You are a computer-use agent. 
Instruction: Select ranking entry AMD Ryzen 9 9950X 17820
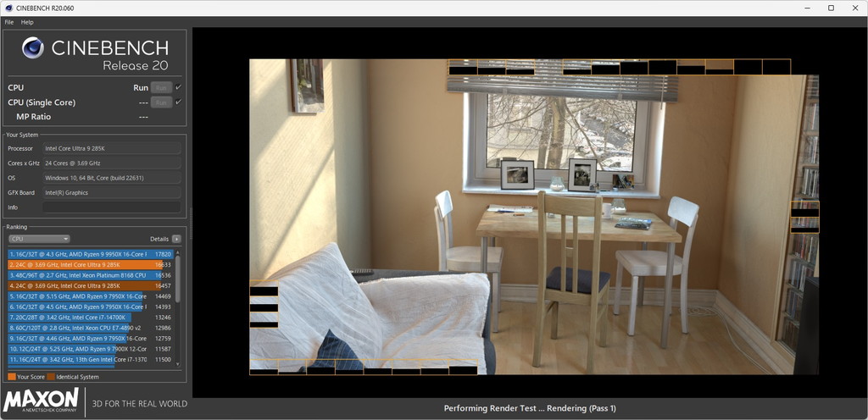[91, 254]
